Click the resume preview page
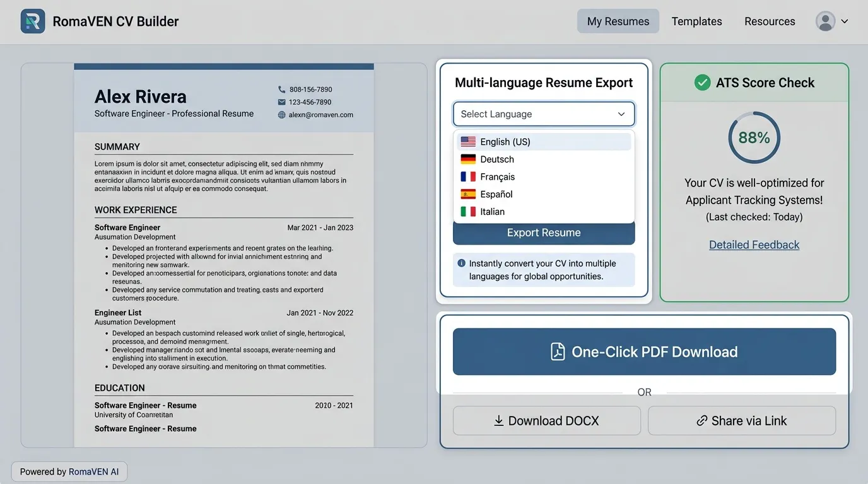 [x=224, y=255]
